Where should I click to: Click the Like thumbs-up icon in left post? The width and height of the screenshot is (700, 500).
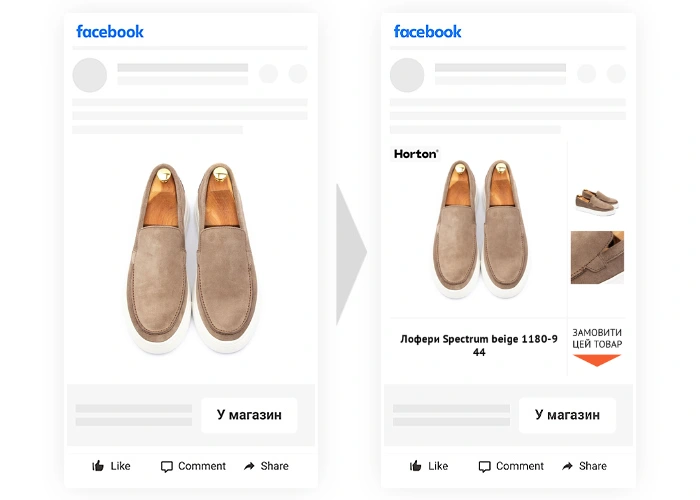pyautogui.click(x=98, y=466)
